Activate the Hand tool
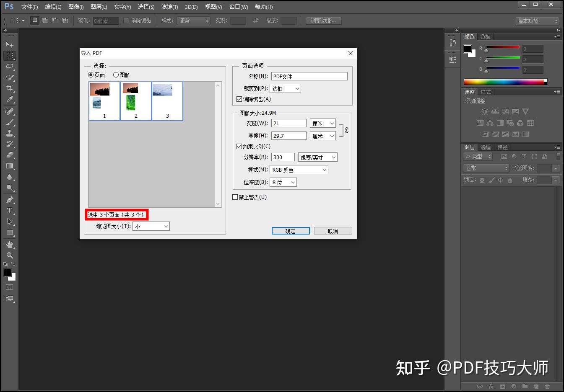The width and height of the screenshot is (564, 392). [10, 244]
